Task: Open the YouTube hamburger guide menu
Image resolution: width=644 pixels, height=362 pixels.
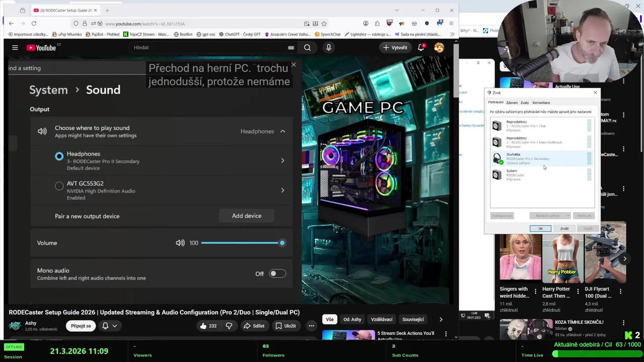Action: 15,48
